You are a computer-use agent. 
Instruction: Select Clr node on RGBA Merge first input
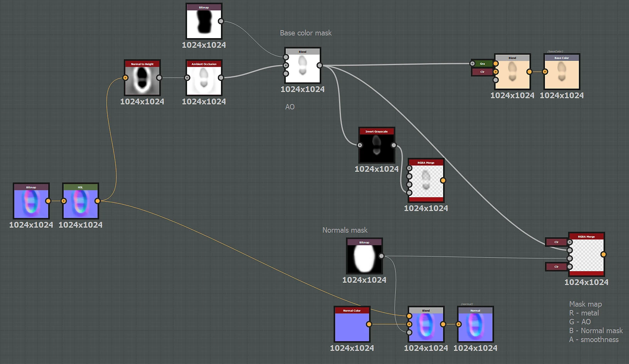[556, 242]
